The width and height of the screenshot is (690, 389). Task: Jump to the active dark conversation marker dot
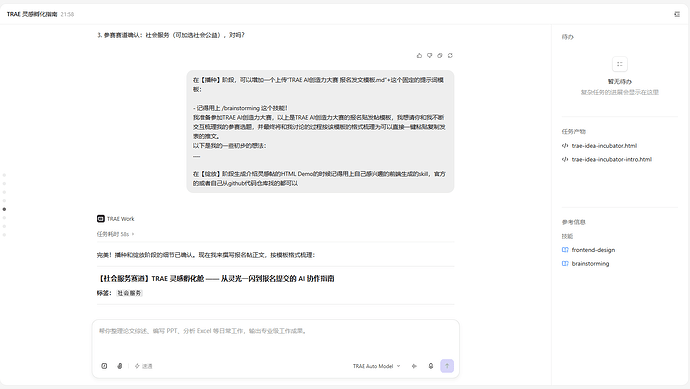[4, 209]
